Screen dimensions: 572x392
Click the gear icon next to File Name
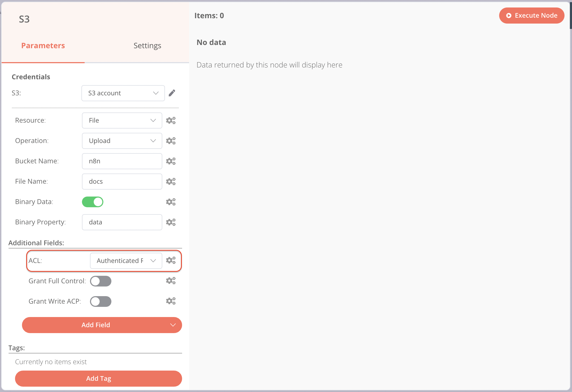171,181
